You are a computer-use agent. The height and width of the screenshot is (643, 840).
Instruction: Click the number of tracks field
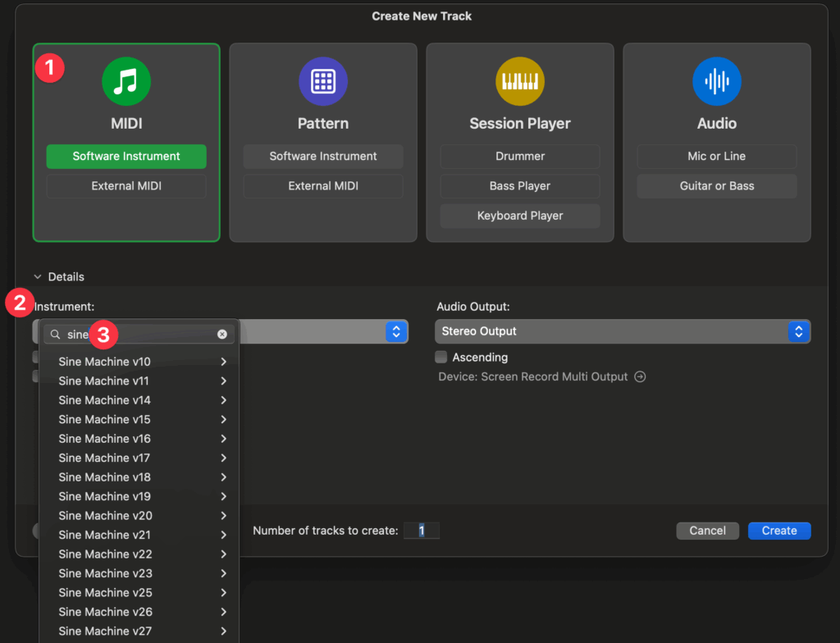click(422, 531)
